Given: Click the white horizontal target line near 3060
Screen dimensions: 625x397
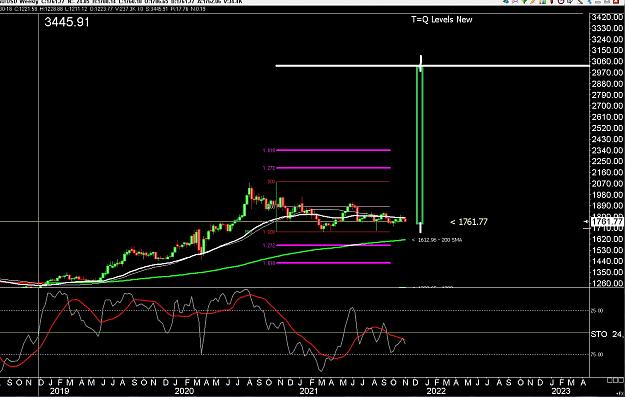Looking at the screenshot, I should pyautogui.click(x=432, y=66).
